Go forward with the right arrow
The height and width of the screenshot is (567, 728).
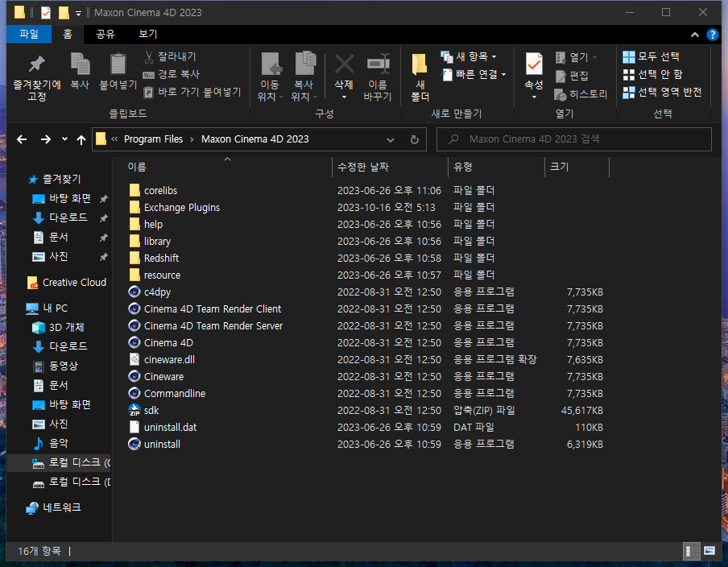45,139
